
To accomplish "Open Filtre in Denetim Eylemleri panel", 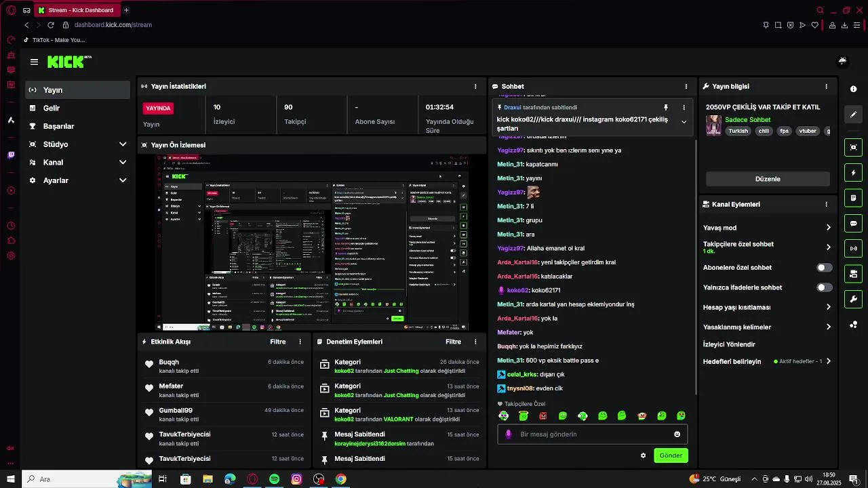I will pyautogui.click(x=453, y=342).
